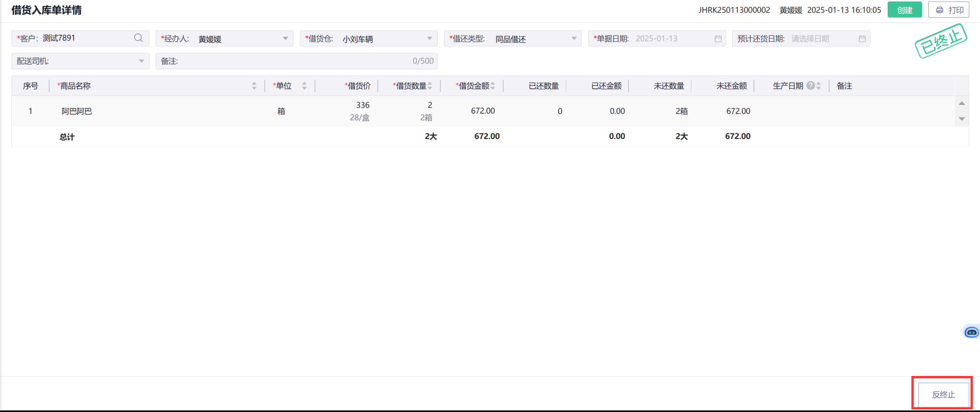
Task: Open the 配送司机 driver dropdown
Action: (141, 61)
